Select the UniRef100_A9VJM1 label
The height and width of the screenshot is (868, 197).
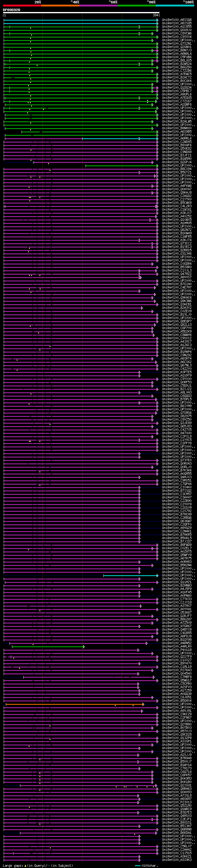[176, 711]
